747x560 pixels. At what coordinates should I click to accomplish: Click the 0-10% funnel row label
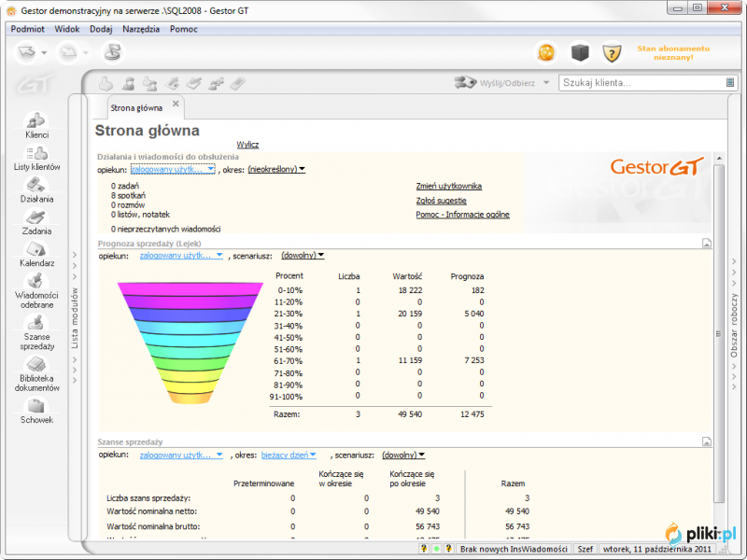click(290, 290)
